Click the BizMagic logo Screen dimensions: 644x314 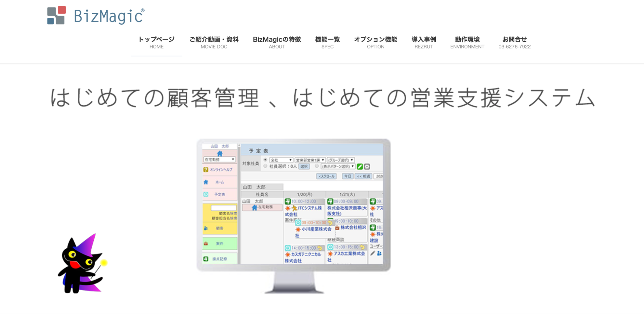96,15
